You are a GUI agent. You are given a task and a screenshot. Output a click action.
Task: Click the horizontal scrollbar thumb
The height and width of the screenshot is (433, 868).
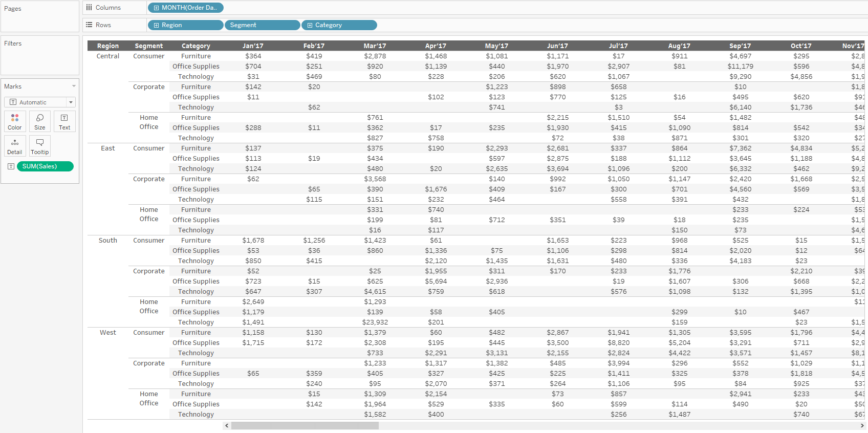pyautogui.click(x=305, y=426)
